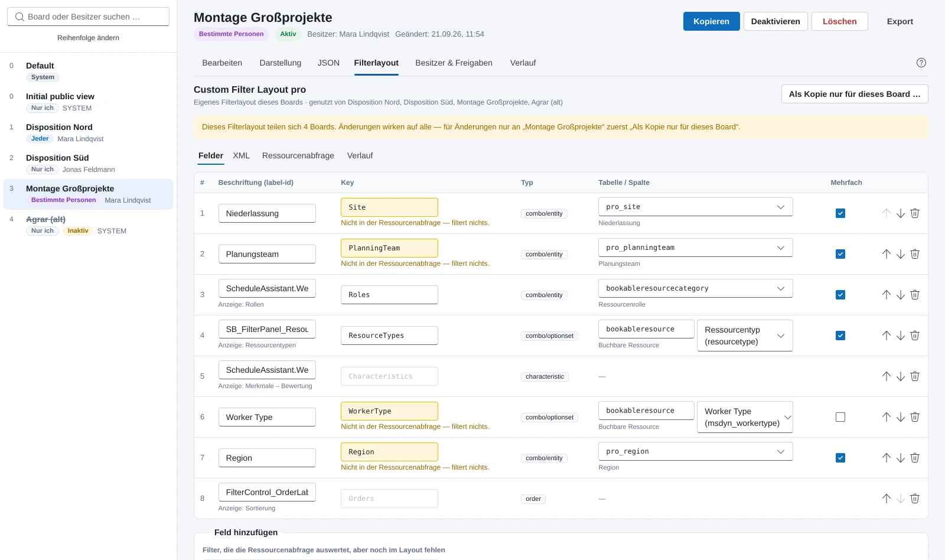Viewport: 945px width, 560px height.
Task: Enable Mehrfach for Worker Type
Action: [840, 417]
